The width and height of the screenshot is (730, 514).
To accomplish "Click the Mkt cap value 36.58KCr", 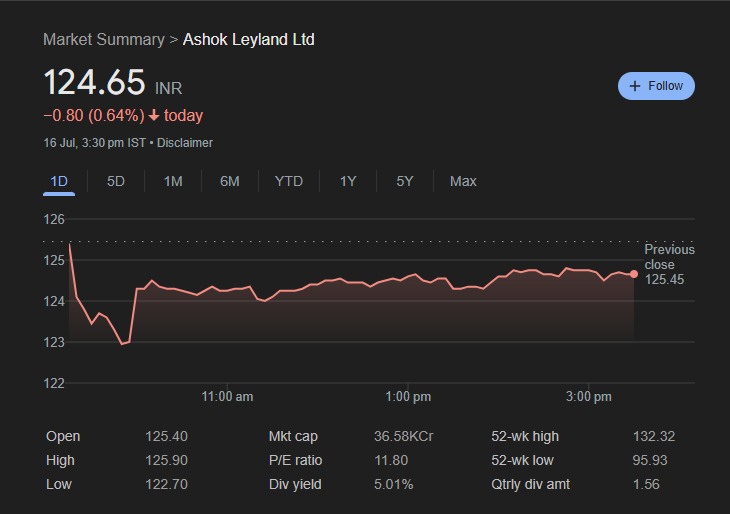I will [404, 436].
